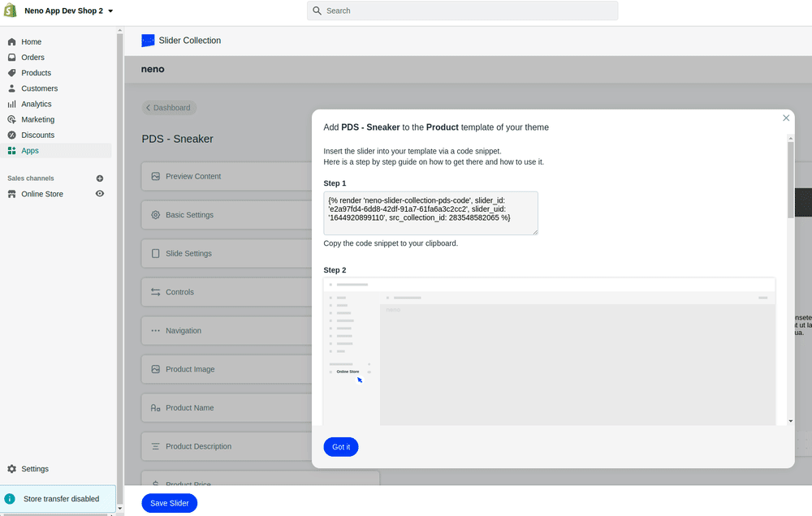
Task: Click the Online Store storefront icon
Action: [x=11, y=194]
